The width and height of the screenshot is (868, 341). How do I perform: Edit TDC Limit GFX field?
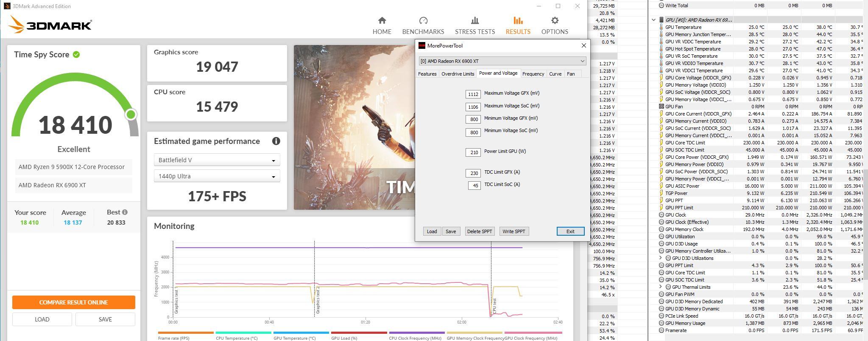click(473, 173)
